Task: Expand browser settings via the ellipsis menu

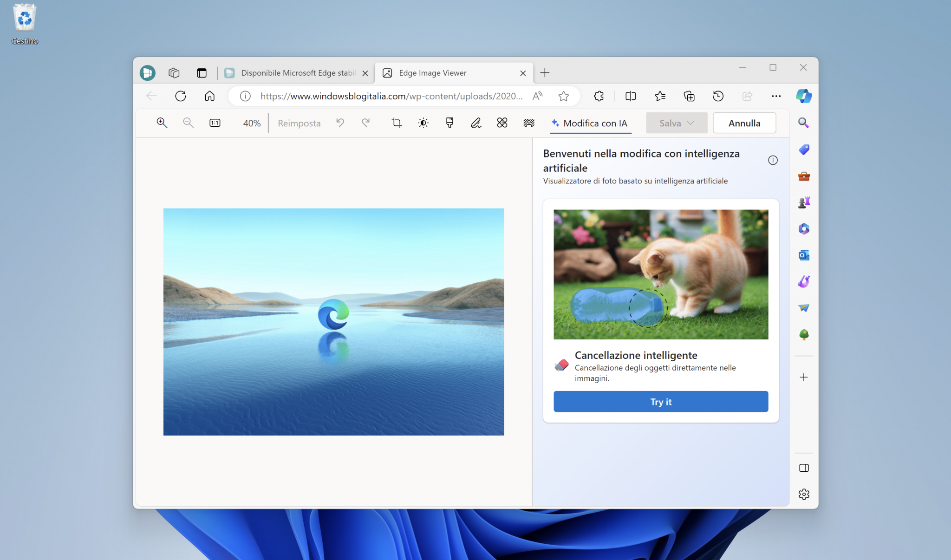Action: (776, 96)
